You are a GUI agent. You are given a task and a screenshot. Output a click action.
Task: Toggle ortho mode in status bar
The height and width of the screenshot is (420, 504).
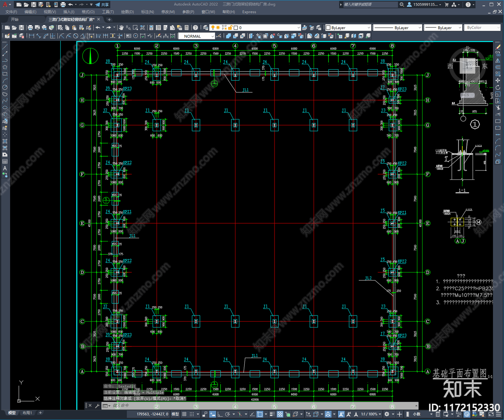pos(220,414)
